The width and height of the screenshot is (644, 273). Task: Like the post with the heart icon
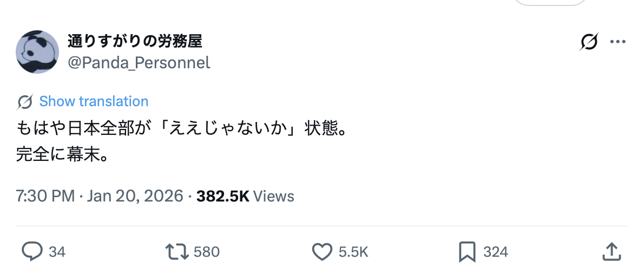coord(323,251)
